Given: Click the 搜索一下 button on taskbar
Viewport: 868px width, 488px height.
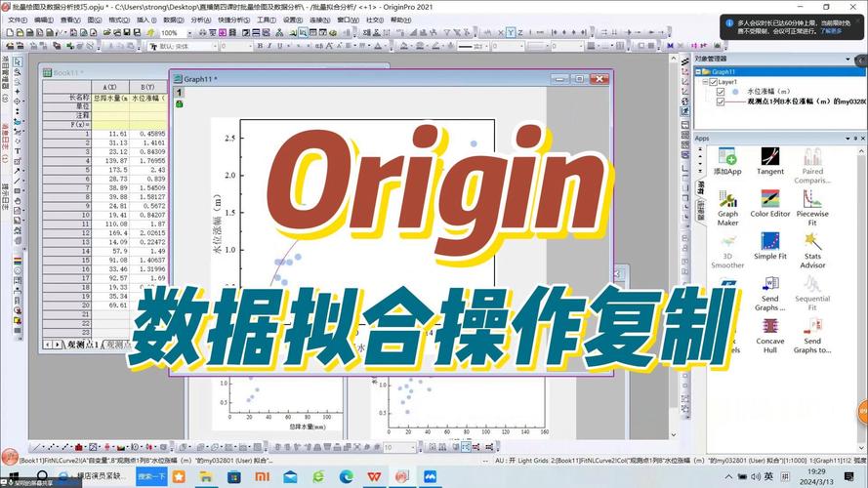Looking at the screenshot, I should coord(150,476).
